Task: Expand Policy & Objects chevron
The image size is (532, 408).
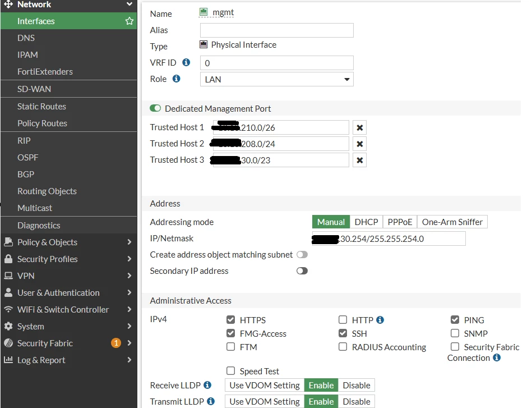Action: (129, 242)
